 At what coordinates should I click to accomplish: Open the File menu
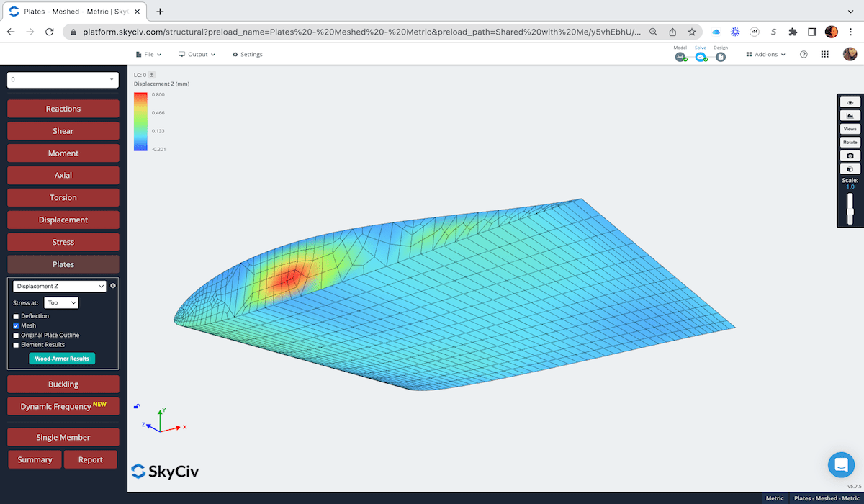[148, 54]
